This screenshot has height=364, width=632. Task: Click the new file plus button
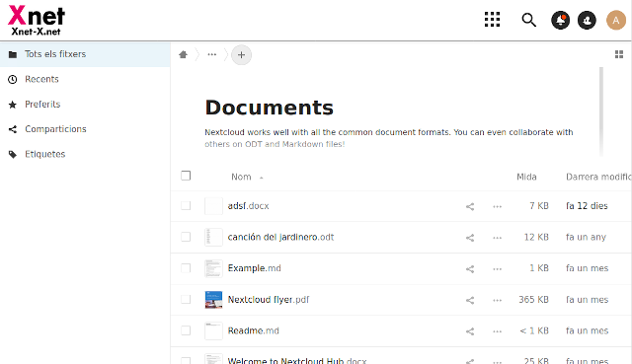241,55
